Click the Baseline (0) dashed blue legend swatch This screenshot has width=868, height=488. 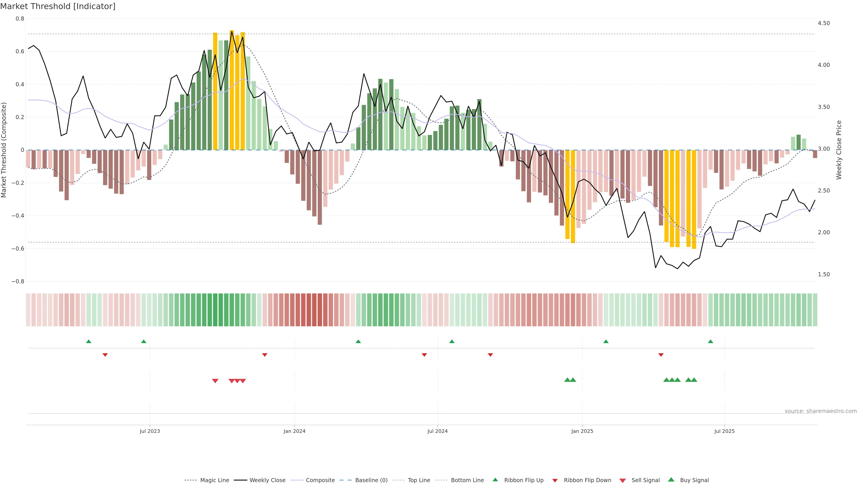click(x=345, y=480)
